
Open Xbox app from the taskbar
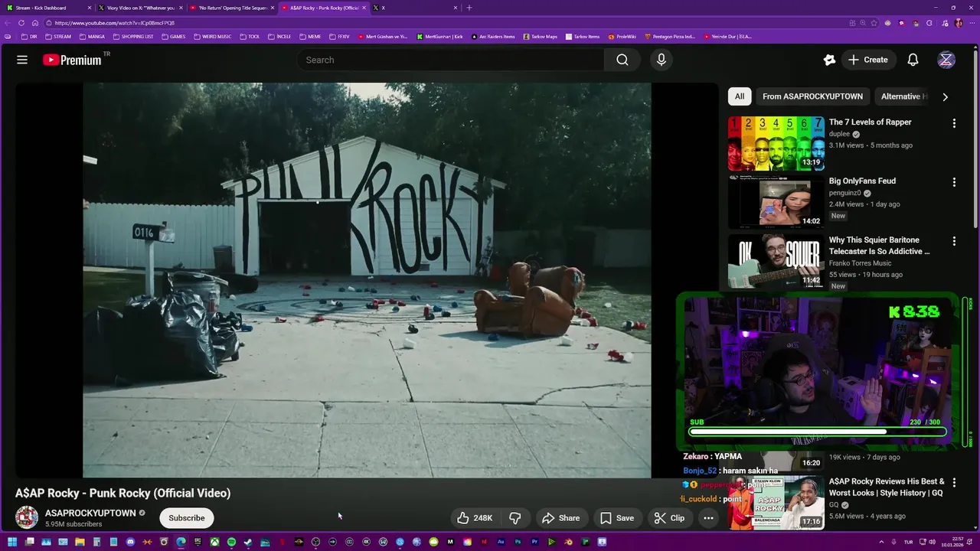214,542
